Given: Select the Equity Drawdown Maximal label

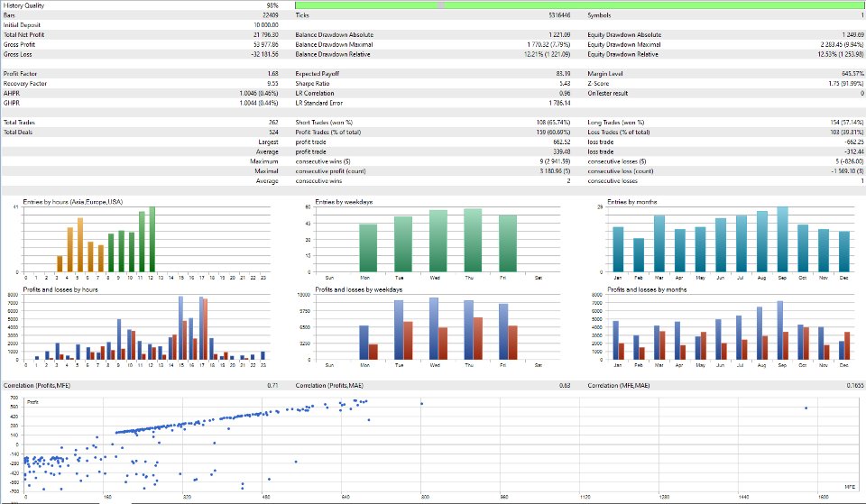Looking at the screenshot, I should point(624,45).
